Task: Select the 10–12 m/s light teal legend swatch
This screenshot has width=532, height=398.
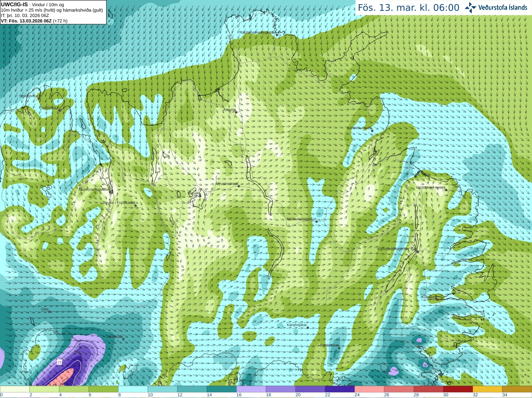Action: coord(163,389)
